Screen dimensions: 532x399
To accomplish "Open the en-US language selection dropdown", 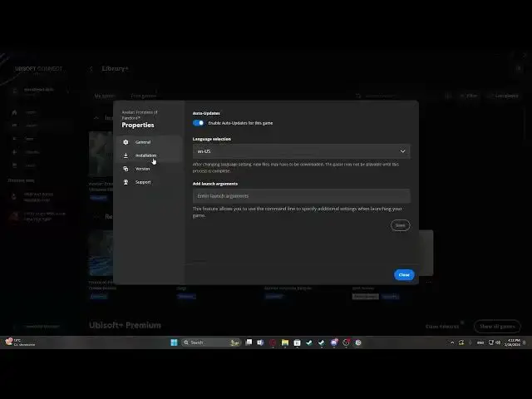I will (301, 151).
